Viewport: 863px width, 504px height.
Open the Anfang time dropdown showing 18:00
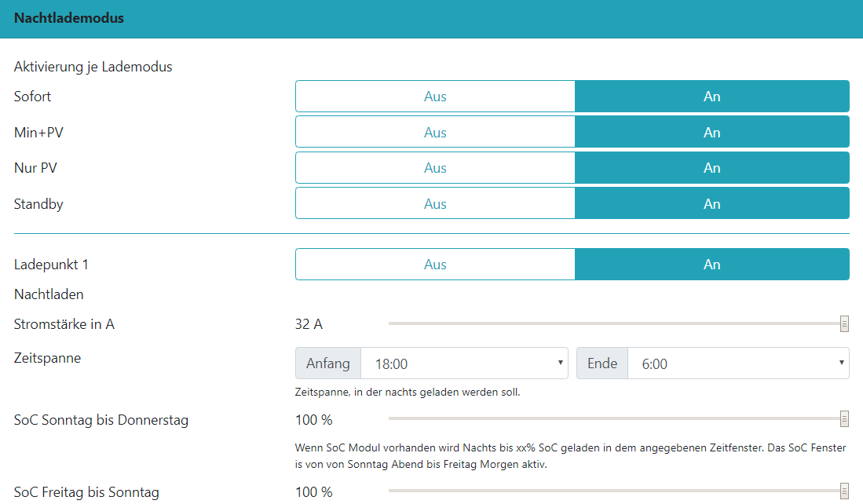(x=464, y=363)
